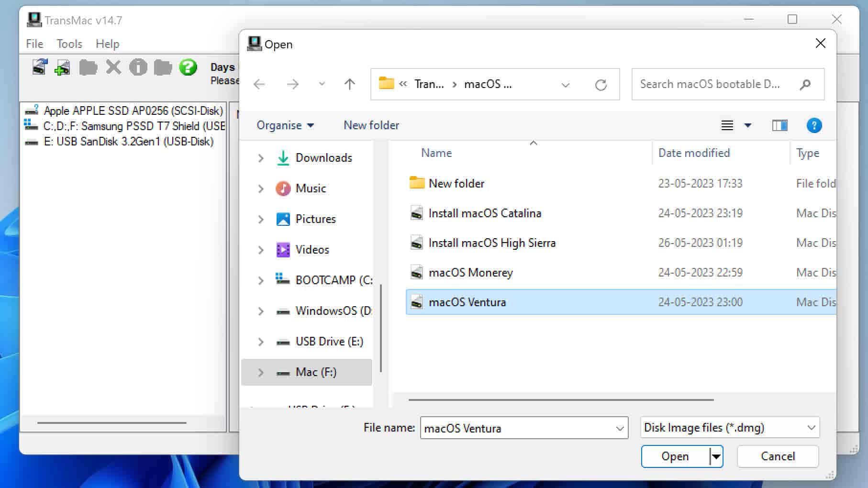The image size is (868, 488).
Task: Click the navigation pane vertical scrollbar
Action: [x=381, y=328]
